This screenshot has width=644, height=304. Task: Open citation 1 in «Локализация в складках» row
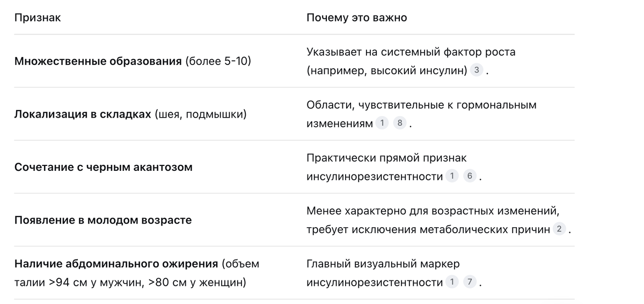pyautogui.click(x=382, y=124)
